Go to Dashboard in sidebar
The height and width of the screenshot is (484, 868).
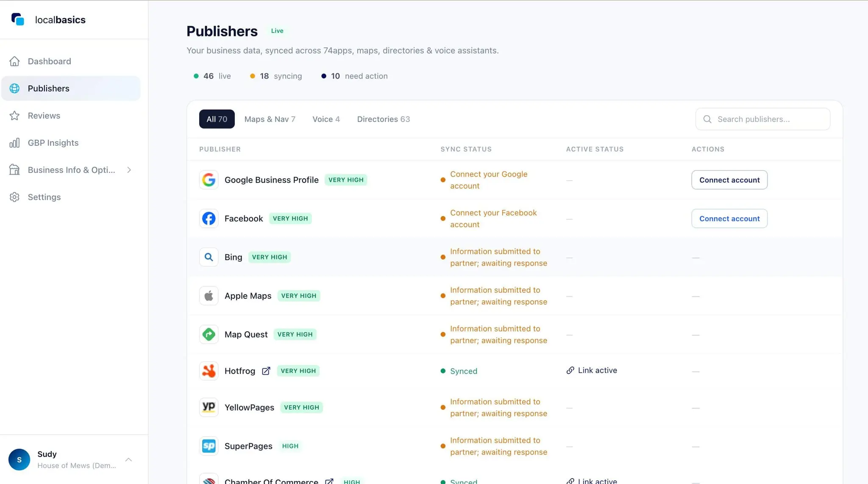71,61
